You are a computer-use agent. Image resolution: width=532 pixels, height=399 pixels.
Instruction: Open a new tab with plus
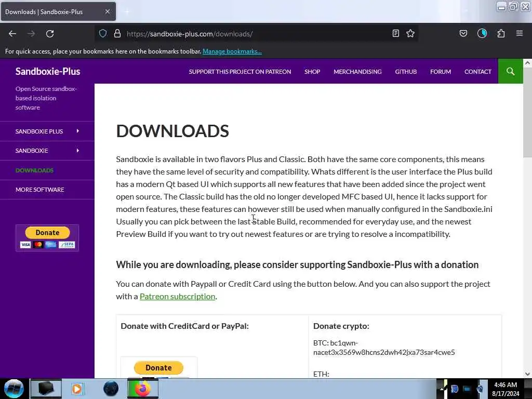click(x=127, y=11)
